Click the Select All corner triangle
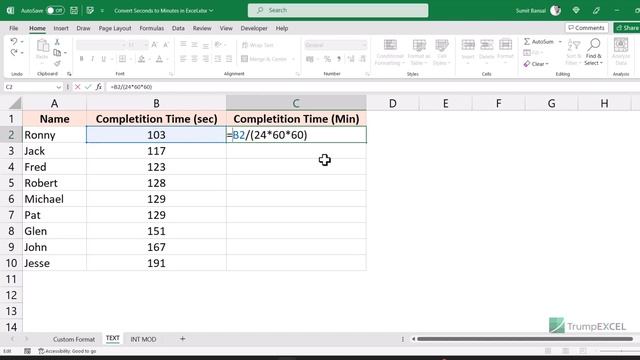The height and width of the screenshot is (360, 640). (x=14, y=103)
